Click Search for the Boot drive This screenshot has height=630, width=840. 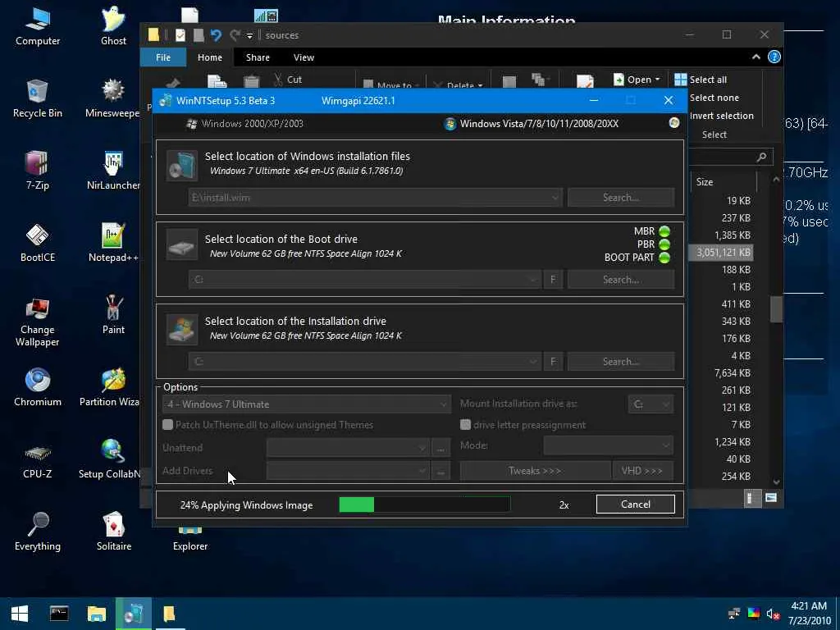point(621,280)
